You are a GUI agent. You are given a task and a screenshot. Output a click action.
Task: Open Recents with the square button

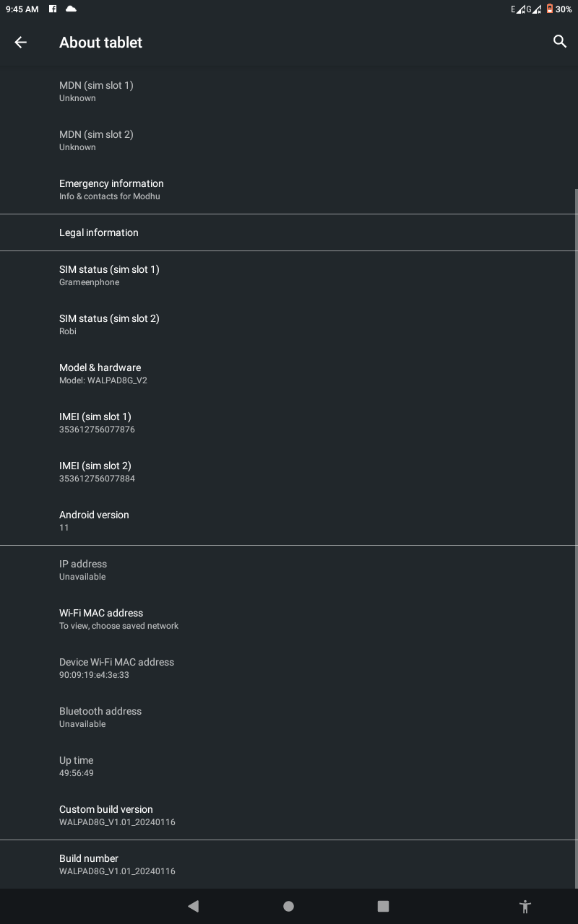click(x=383, y=906)
